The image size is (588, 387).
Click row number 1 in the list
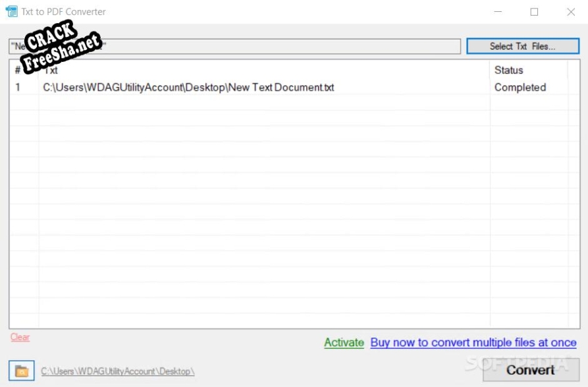point(18,88)
